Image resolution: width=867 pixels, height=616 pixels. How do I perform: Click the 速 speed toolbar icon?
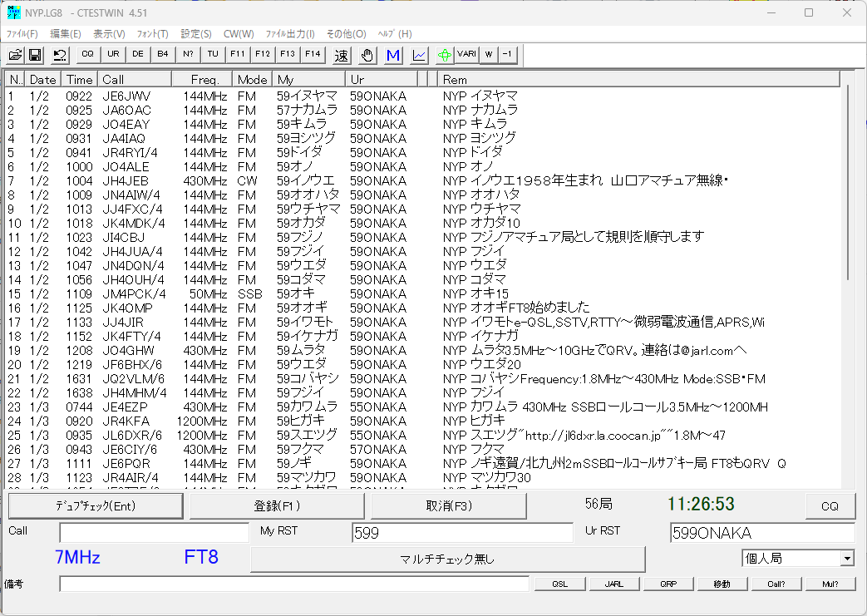tap(341, 55)
